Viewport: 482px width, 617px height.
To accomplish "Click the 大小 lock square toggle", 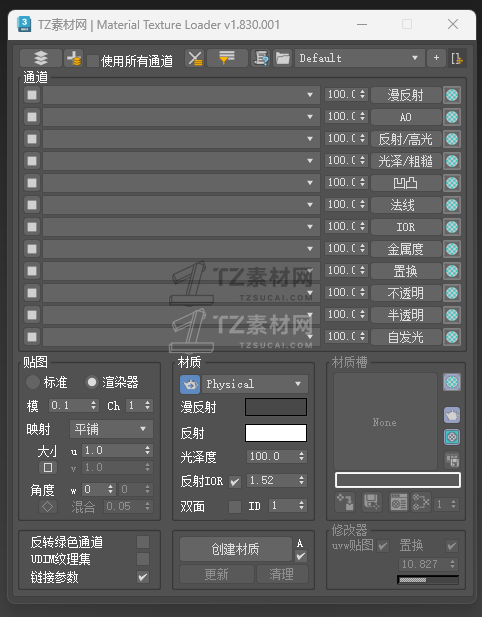I will coord(48,467).
